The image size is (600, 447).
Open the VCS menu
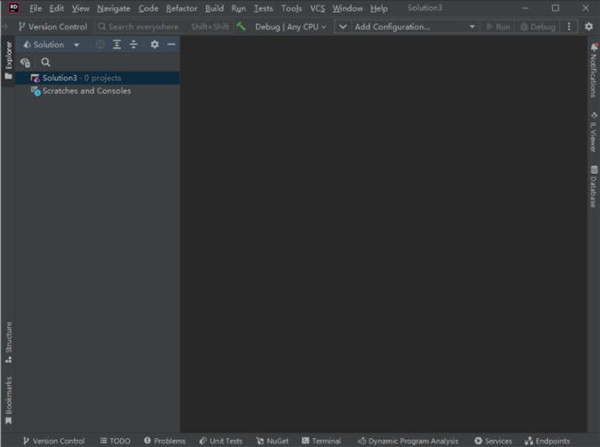tap(317, 8)
